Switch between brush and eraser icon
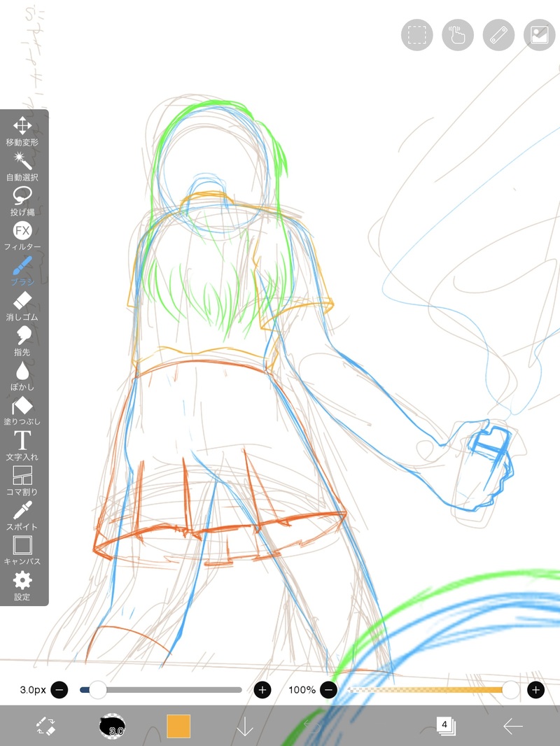Screen dimensions: 560x746 coord(46,726)
